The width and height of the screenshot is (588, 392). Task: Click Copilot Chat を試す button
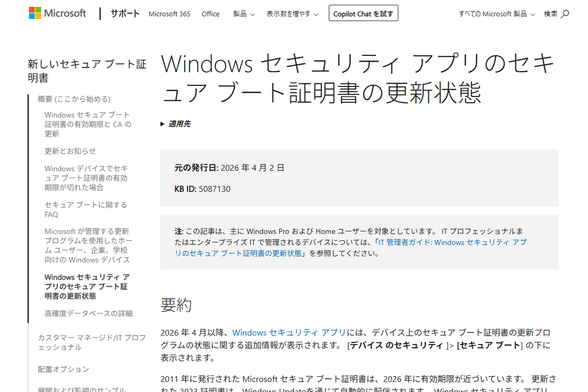click(364, 13)
